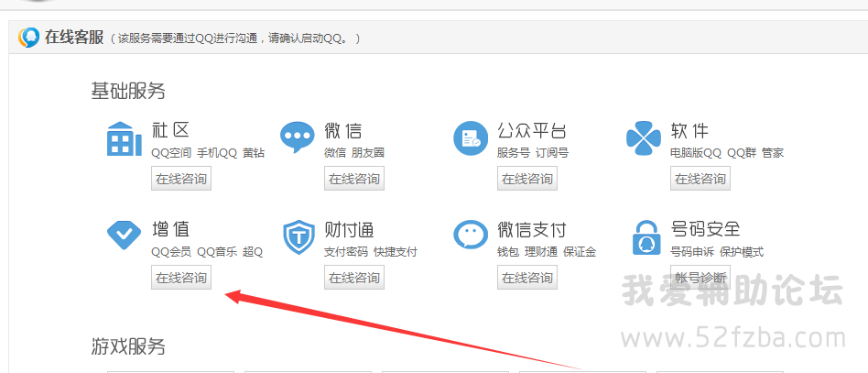Click the 公众平台 document icon
868x373 pixels.
(471, 138)
